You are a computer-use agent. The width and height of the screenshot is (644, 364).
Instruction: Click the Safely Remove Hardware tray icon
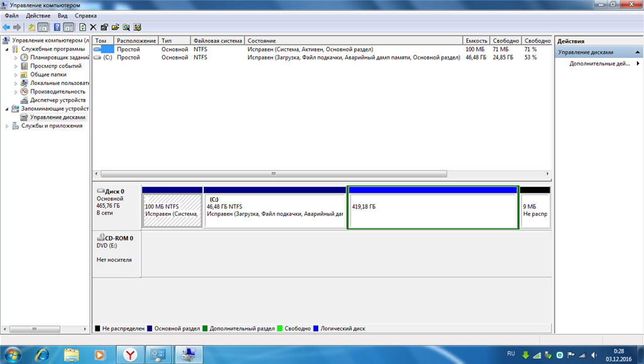548,355
